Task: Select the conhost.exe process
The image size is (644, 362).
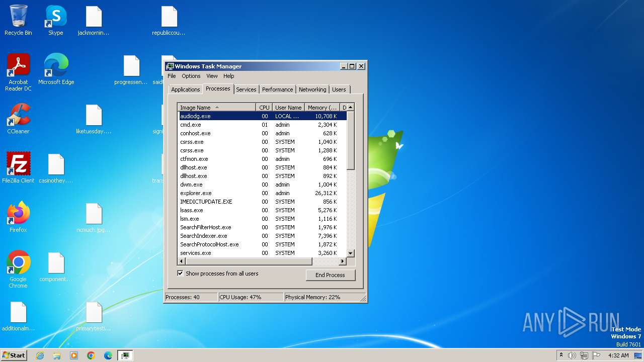Action: click(262, 133)
